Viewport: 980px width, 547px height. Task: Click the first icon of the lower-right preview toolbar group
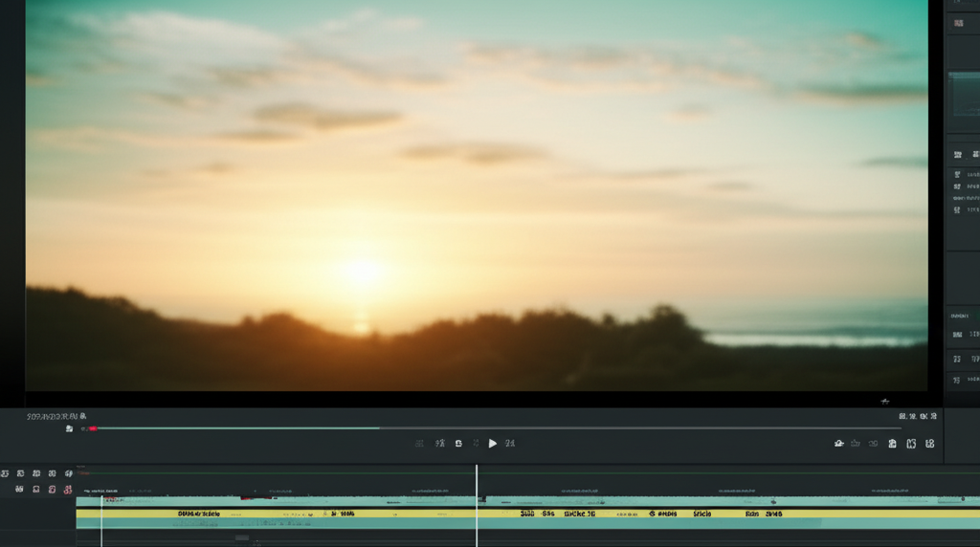point(838,444)
